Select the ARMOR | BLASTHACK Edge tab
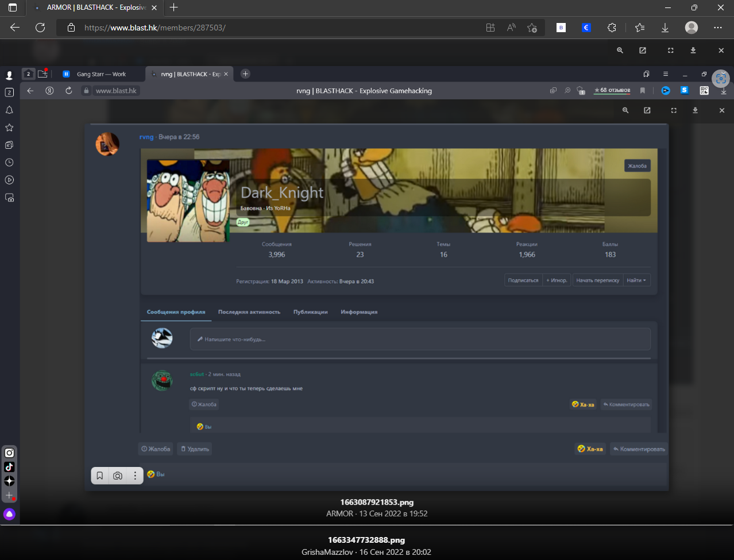This screenshot has width=734, height=560. pyautogui.click(x=96, y=7)
